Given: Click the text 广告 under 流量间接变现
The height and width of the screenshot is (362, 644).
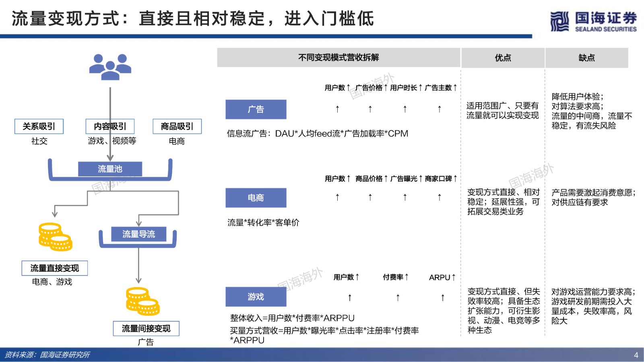Looking at the screenshot, I should (x=146, y=342).
